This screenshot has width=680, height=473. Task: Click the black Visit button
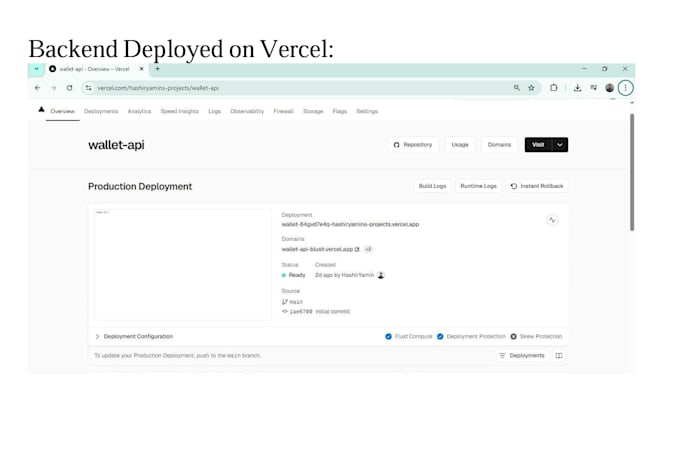pos(538,145)
